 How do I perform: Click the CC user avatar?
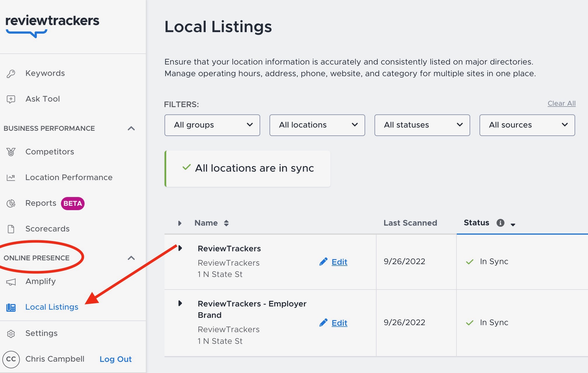[x=11, y=359]
